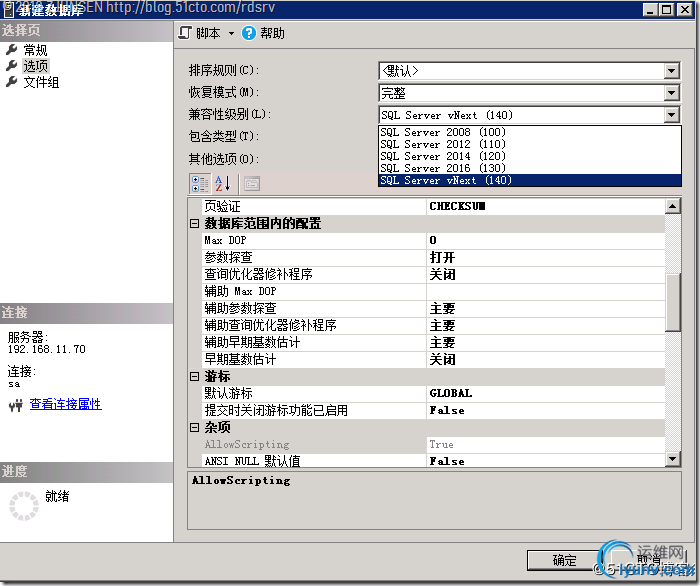The image size is (700, 586).
Task: Click the Script (脚本) toolbar icon
Action: (185, 33)
